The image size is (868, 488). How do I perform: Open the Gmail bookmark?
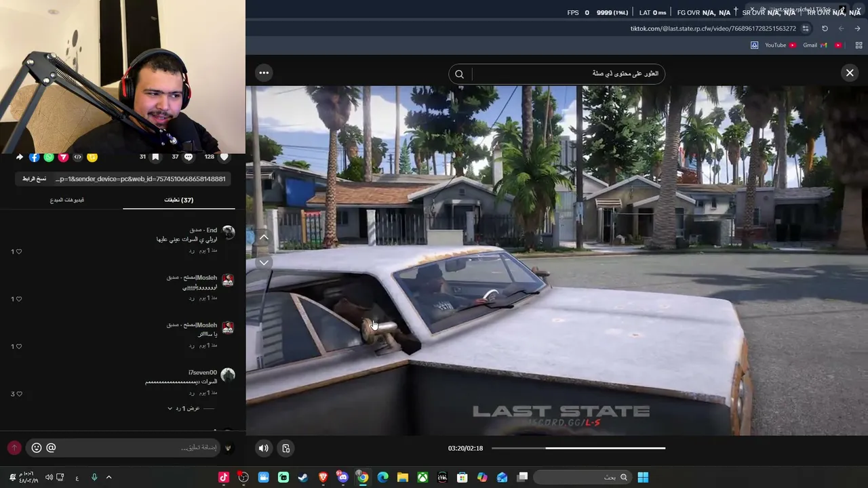click(x=815, y=45)
